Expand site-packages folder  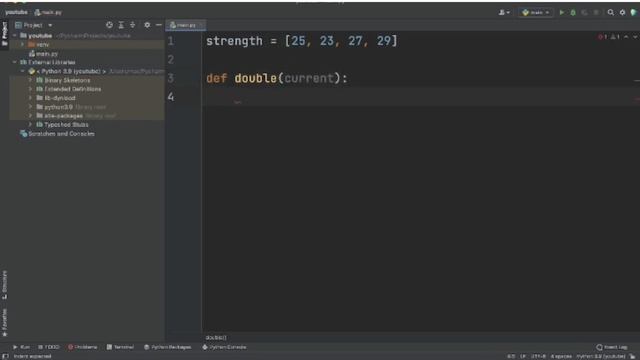coord(31,116)
